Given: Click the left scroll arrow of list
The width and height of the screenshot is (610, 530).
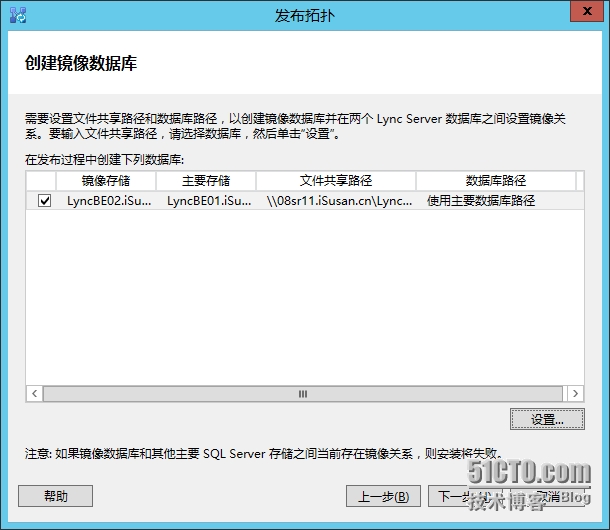Looking at the screenshot, I should (x=34, y=394).
